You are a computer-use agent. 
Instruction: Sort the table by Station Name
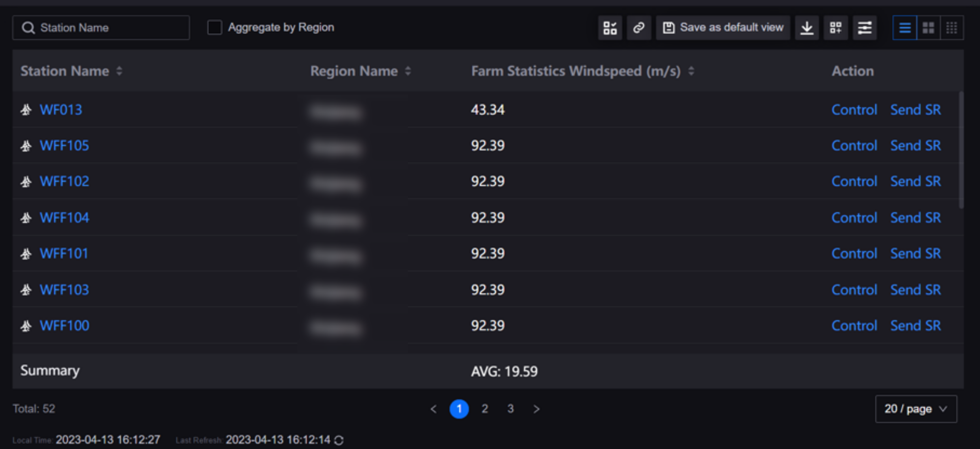[x=119, y=71]
